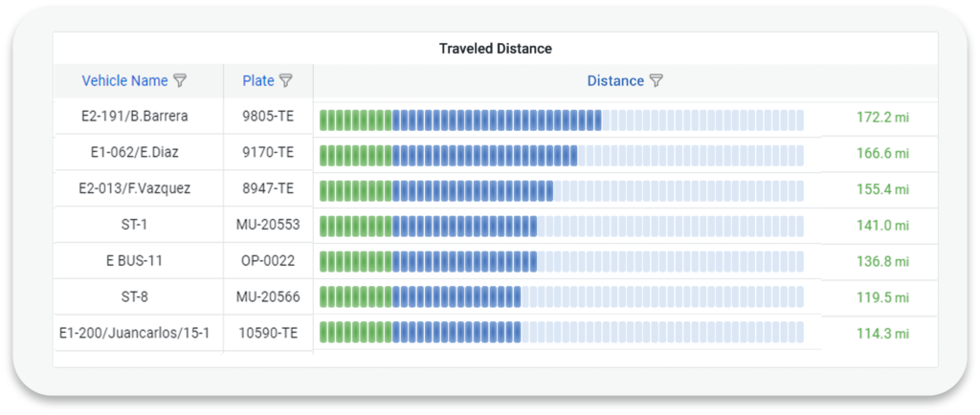Open the Distance column filter icon

click(x=656, y=81)
